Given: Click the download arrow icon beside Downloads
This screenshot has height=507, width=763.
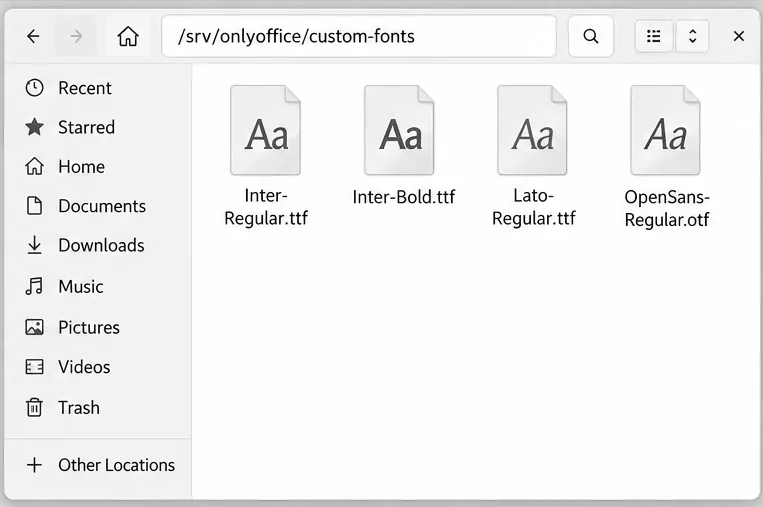Looking at the screenshot, I should click(x=35, y=245).
